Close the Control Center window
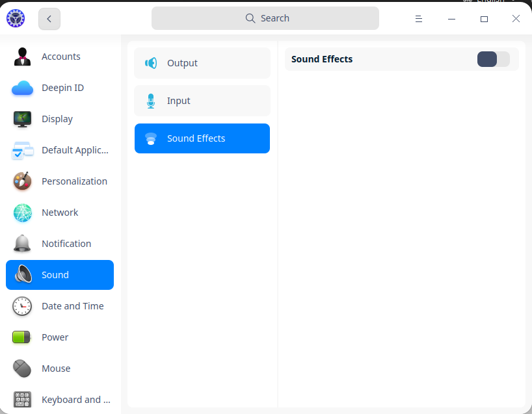 point(516,19)
